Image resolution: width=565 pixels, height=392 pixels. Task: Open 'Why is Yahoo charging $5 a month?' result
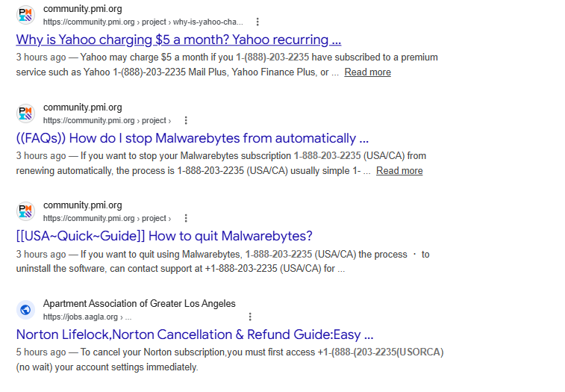tap(178, 40)
